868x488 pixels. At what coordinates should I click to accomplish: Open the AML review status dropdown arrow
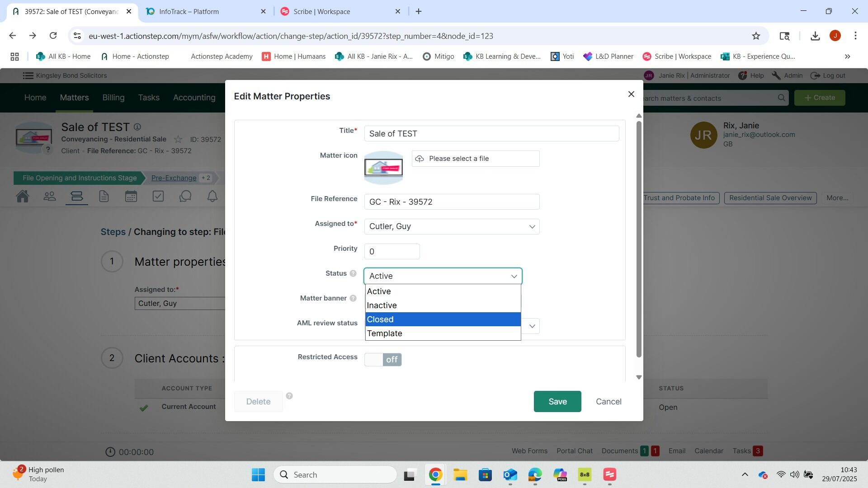532,326
